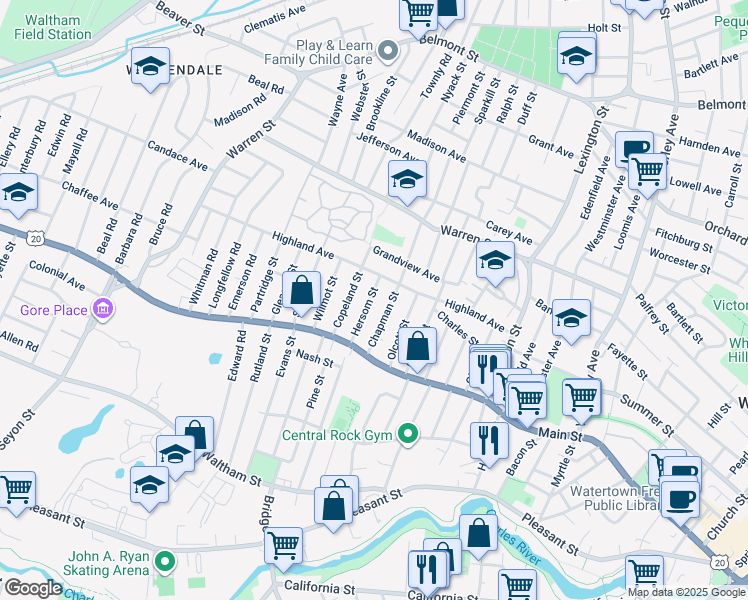Screen dimensions: 748x600
Task: Click the Route 20 highway shield
Action: coord(36,239)
